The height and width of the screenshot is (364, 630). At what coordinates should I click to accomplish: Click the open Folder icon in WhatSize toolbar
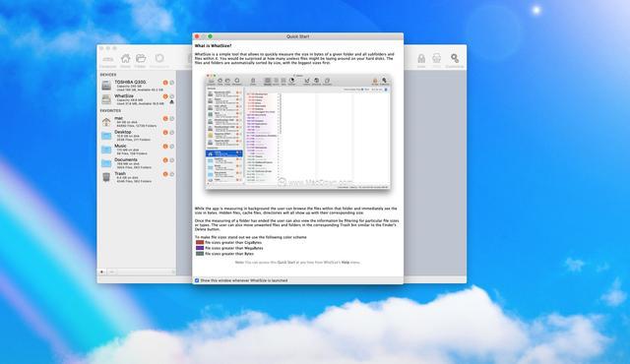click(141, 59)
